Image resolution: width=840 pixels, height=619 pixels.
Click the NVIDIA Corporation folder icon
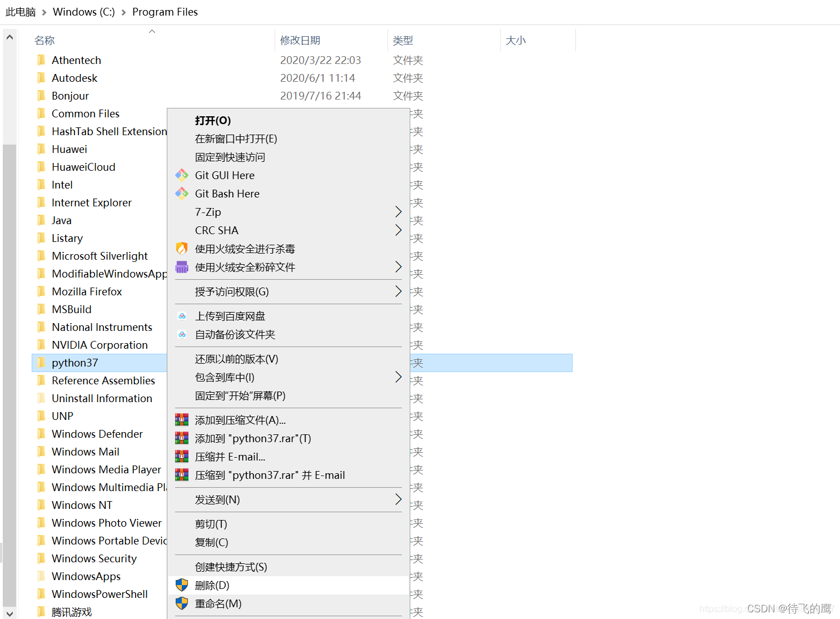[x=41, y=345]
